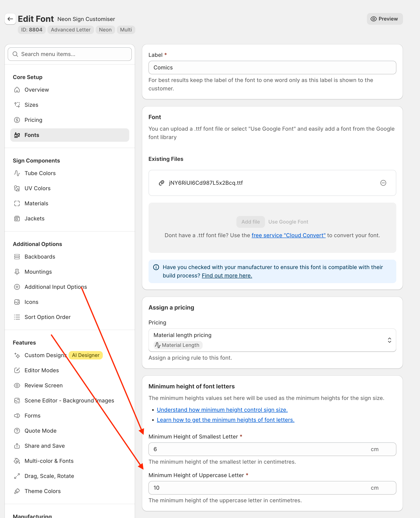The image size is (420, 518).
Task: Click Minimum Height of Uppercase Letter field
Action: coord(259,488)
